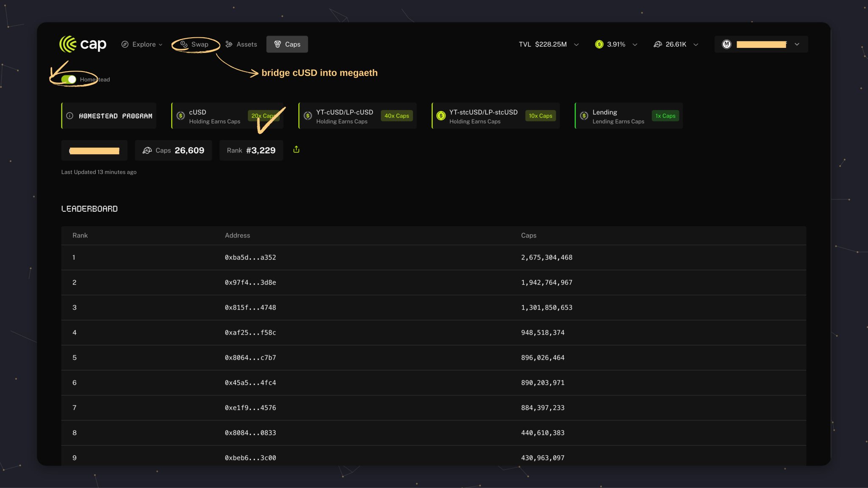This screenshot has width=868, height=488.
Task: Click the Homestead Program info icon
Action: [x=70, y=116]
